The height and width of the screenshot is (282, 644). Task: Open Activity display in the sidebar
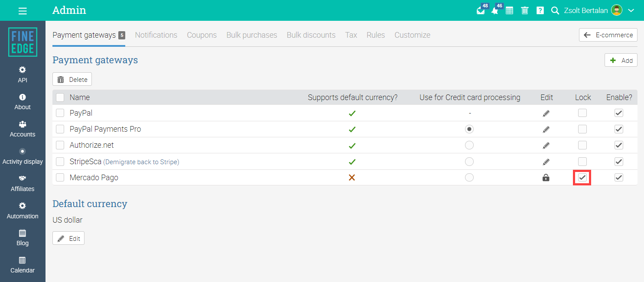click(23, 156)
